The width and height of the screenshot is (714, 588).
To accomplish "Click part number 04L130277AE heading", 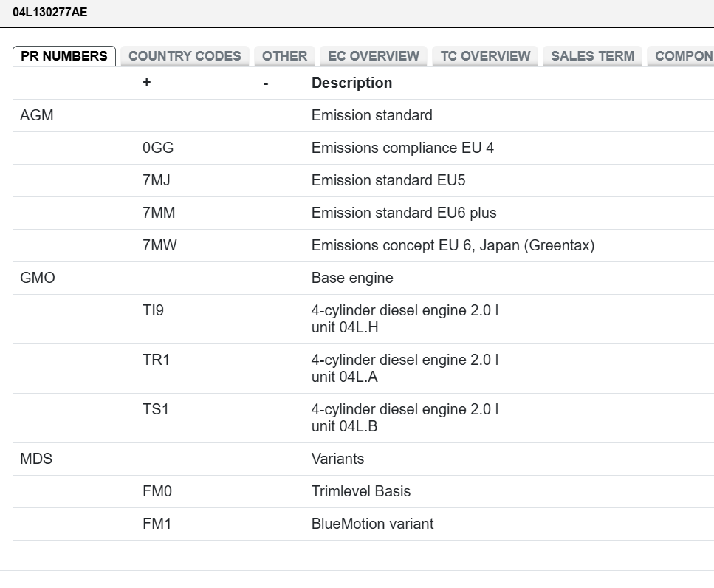I will tap(50, 13).
